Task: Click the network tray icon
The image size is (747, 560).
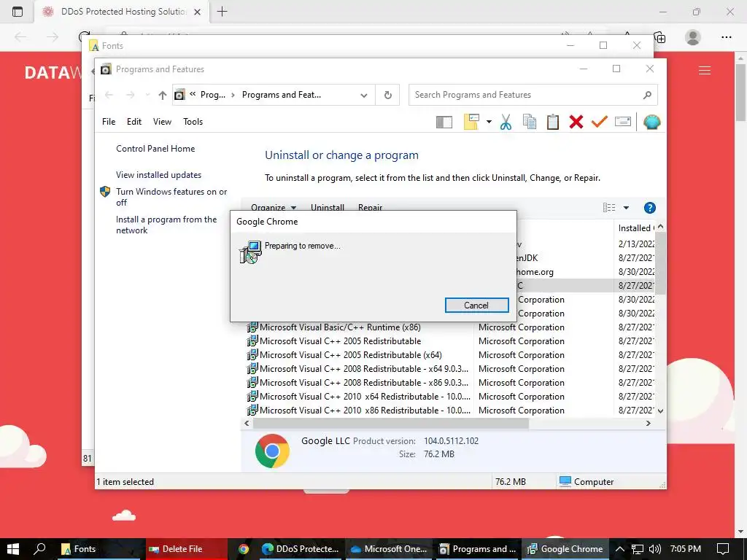Action: [637, 549]
